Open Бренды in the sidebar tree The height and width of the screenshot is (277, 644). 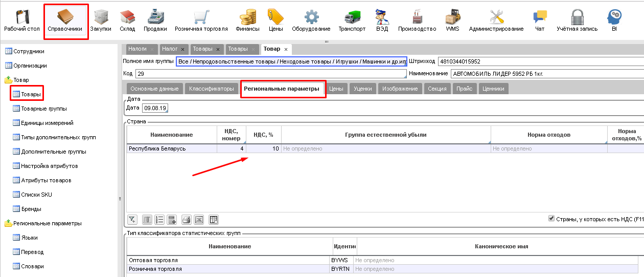(31, 209)
